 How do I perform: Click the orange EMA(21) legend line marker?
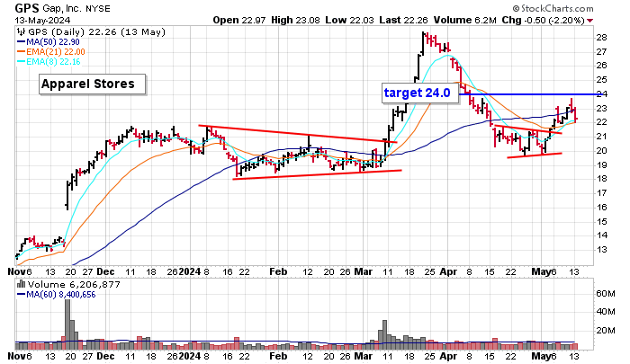click(x=22, y=52)
